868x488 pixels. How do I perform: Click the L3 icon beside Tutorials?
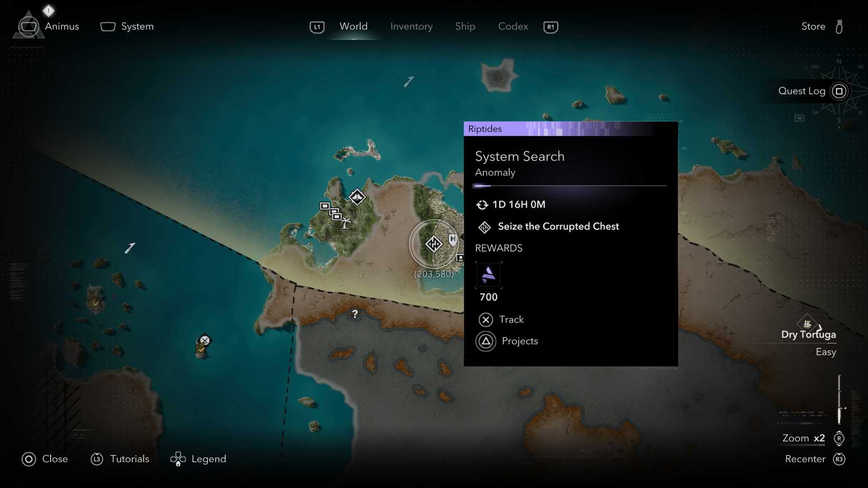point(97,459)
